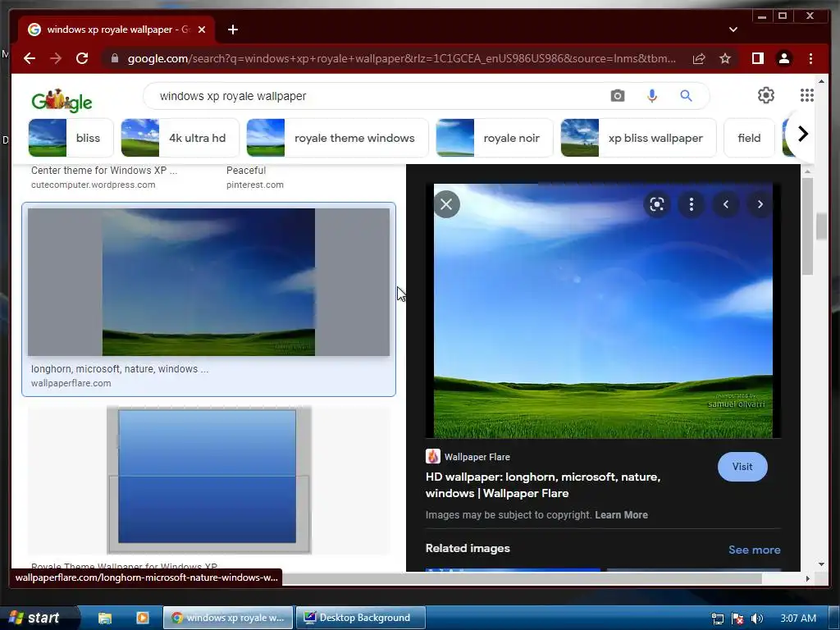Select the field filter chip
The height and width of the screenshot is (630, 840).
click(749, 138)
